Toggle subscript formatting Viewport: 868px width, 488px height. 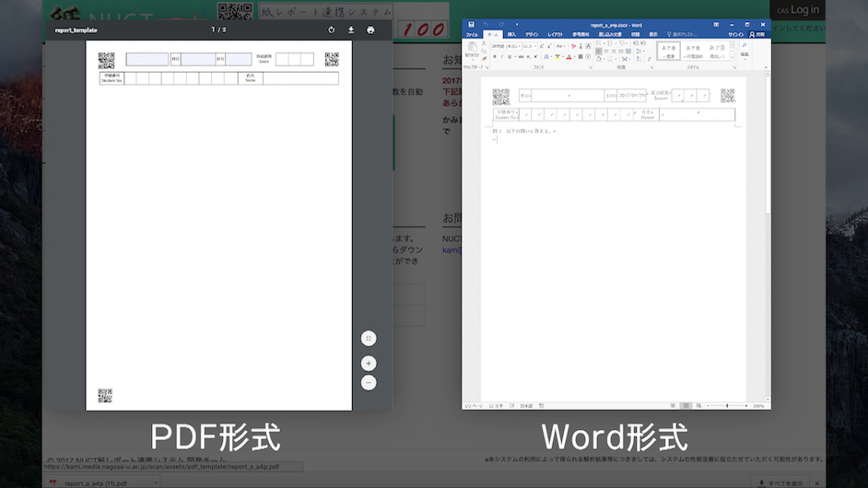tap(528, 56)
